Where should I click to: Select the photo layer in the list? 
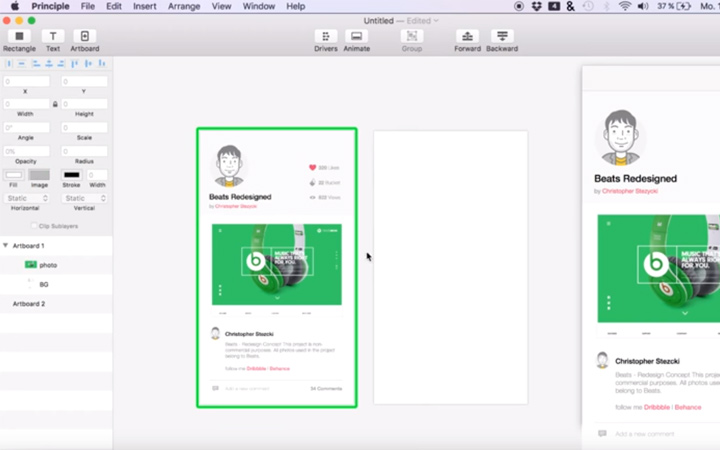click(47, 265)
